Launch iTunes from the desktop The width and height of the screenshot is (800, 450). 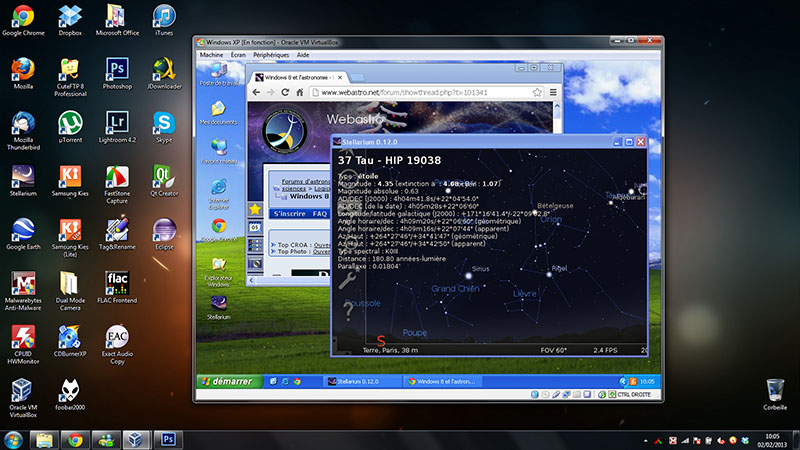164,20
